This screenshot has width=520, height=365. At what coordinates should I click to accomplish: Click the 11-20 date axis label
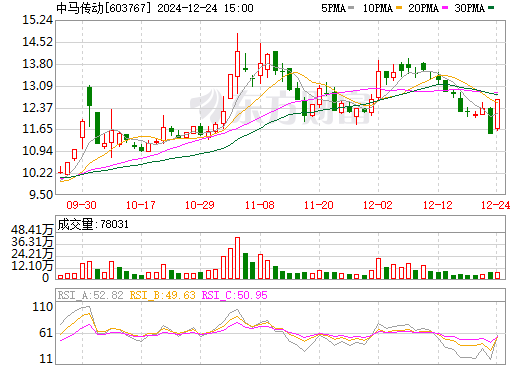point(319,205)
